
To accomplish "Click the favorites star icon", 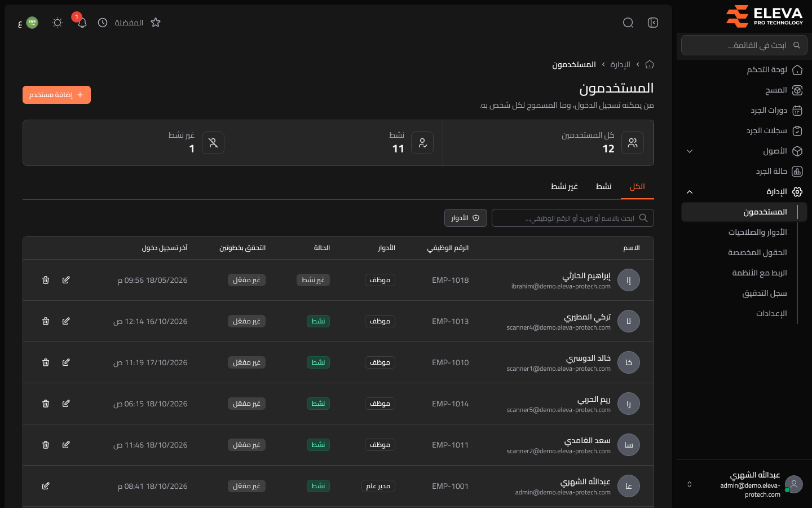I will pyautogui.click(x=156, y=23).
